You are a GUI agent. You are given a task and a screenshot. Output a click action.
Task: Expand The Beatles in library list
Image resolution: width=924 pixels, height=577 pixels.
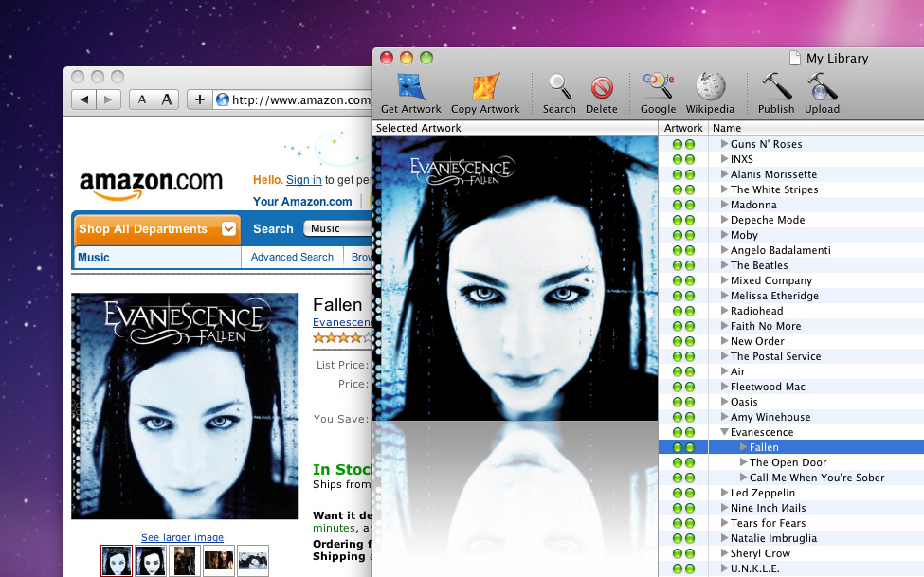(x=724, y=265)
